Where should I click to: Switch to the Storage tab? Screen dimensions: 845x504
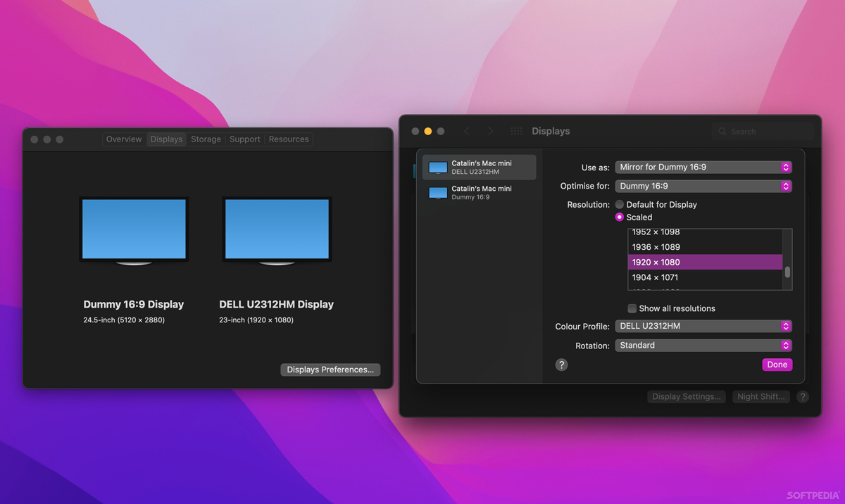pos(206,139)
